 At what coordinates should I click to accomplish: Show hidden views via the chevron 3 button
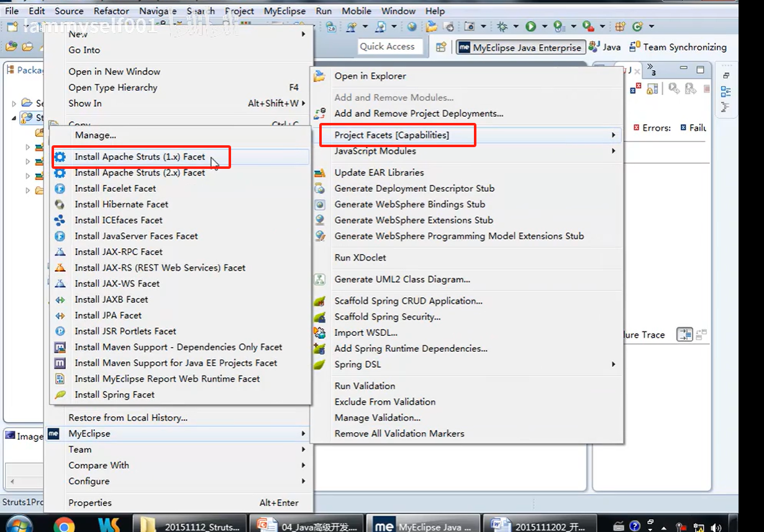(x=651, y=70)
